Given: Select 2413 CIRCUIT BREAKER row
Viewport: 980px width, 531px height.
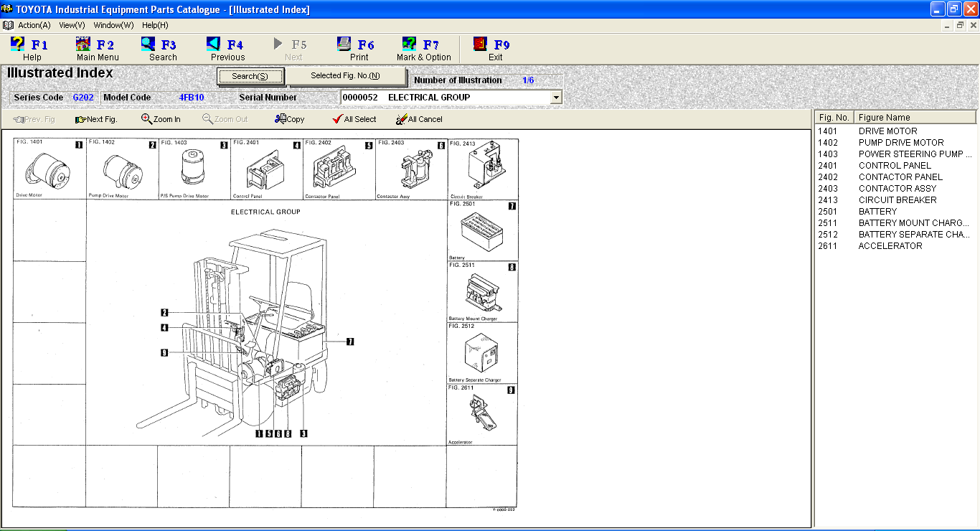Looking at the screenshot, I should 895,200.
